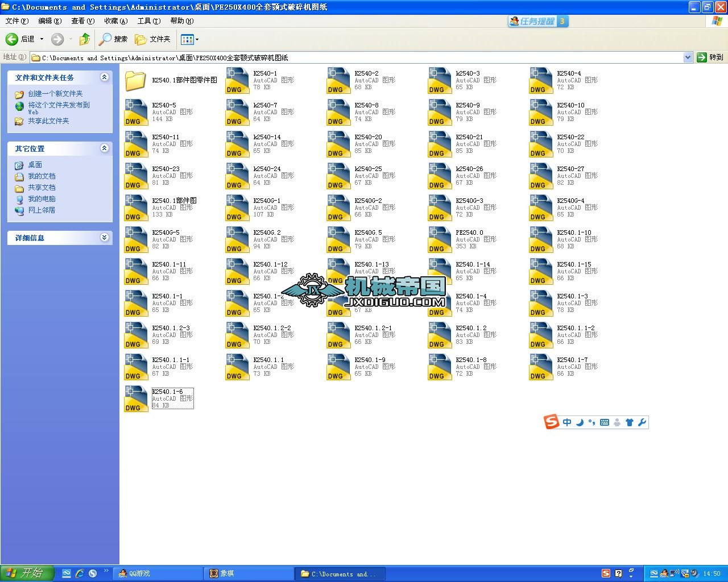
Task: Switch to QQ游戏 taskbar button
Action: click(158, 574)
